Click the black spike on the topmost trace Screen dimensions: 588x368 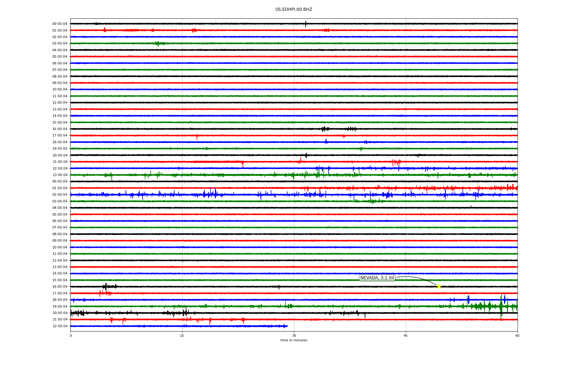coord(305,24)
